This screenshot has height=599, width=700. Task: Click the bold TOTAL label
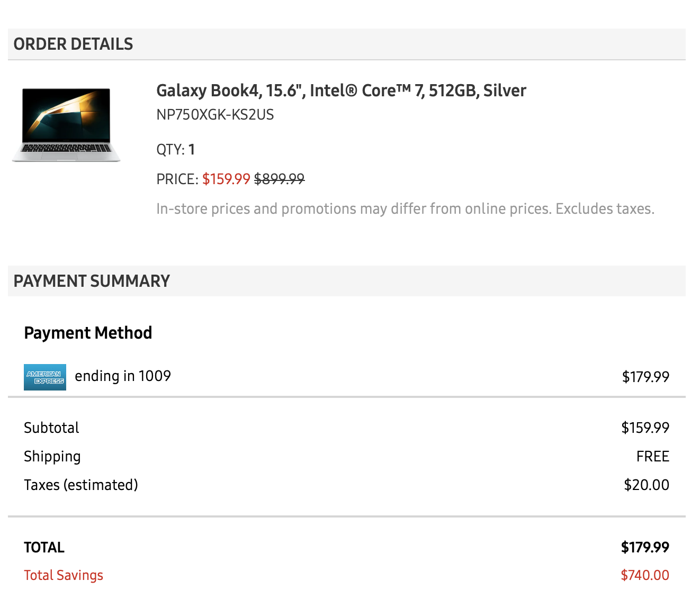pyautogui.click(x=44, y=547)
